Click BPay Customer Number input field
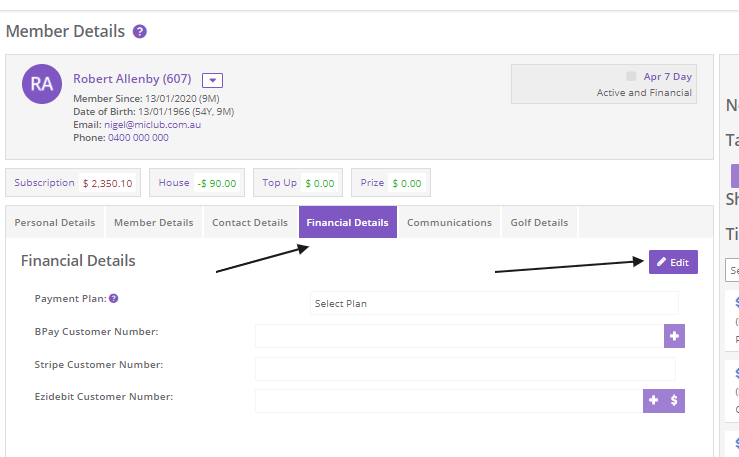Screen dimensions: 739x457 point(460,336)
